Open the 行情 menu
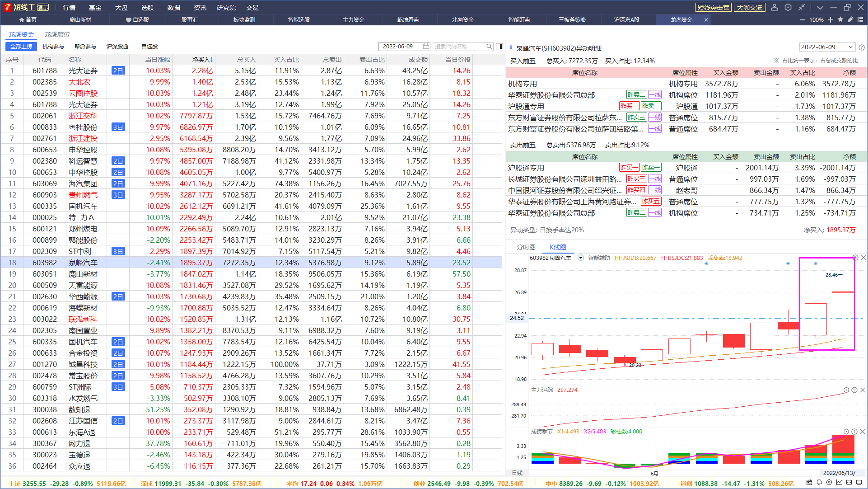 [x=69, y=8]
